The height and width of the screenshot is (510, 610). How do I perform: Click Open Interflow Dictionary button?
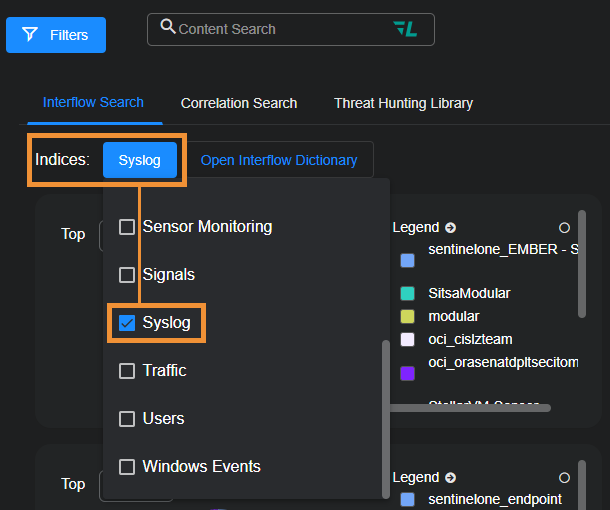tap(278, 160)
